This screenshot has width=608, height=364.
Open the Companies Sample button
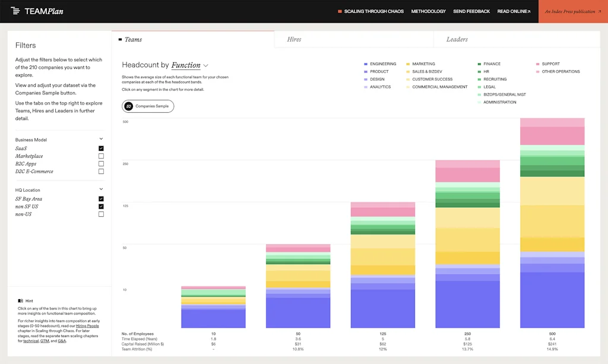[x=147, y=106]
